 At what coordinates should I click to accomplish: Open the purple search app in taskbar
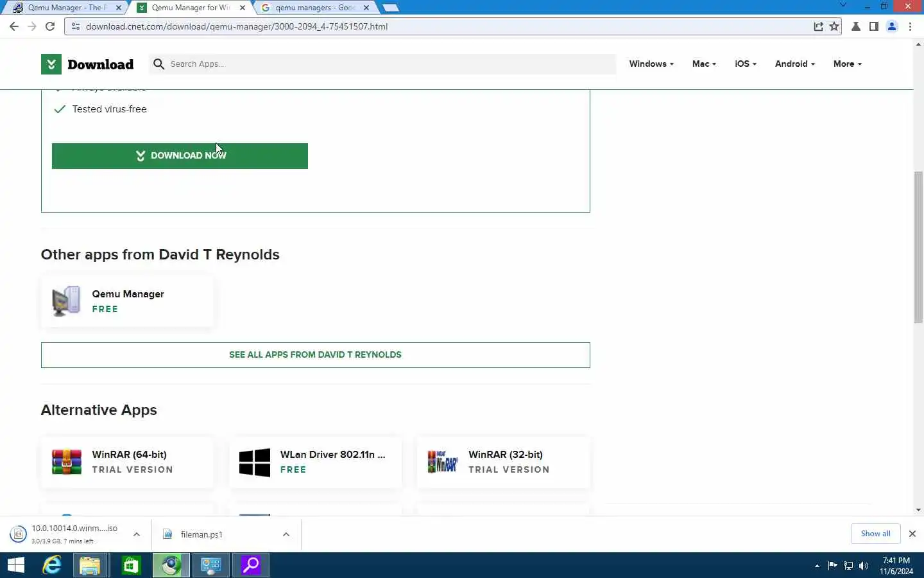(251, 565)
